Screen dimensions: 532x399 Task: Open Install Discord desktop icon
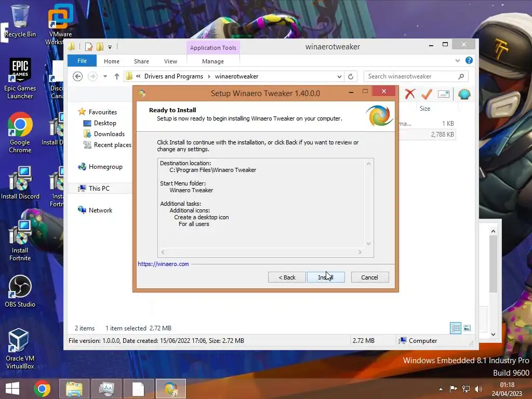pos(20,183)
